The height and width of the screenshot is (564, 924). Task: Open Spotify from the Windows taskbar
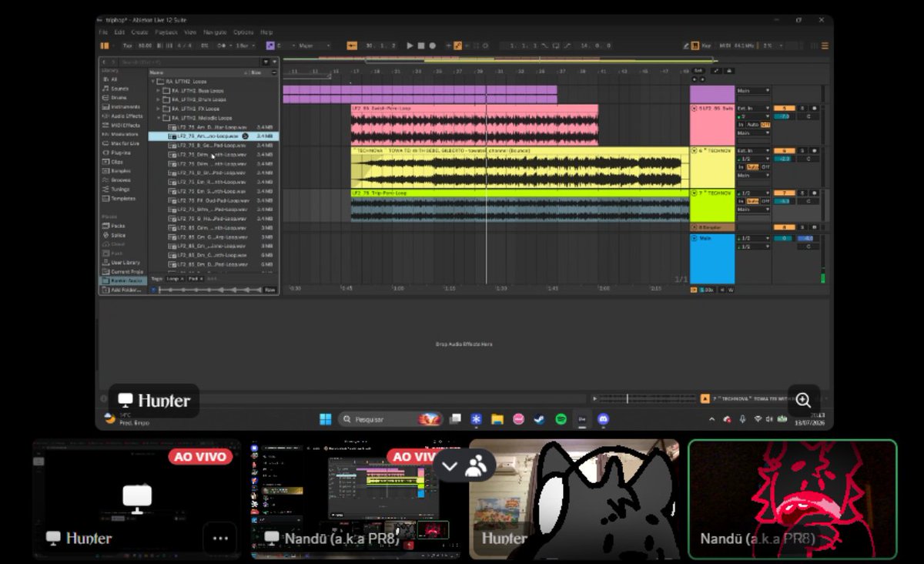coord(561,419)
